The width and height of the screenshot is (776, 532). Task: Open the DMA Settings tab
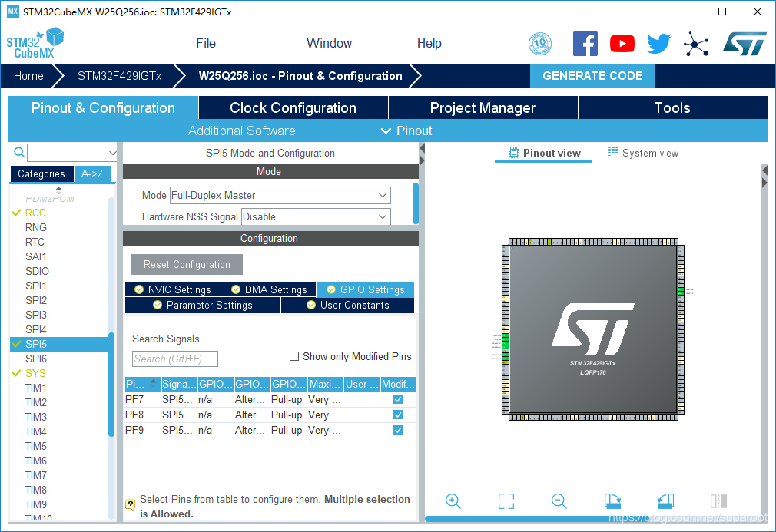pos(269,289)
